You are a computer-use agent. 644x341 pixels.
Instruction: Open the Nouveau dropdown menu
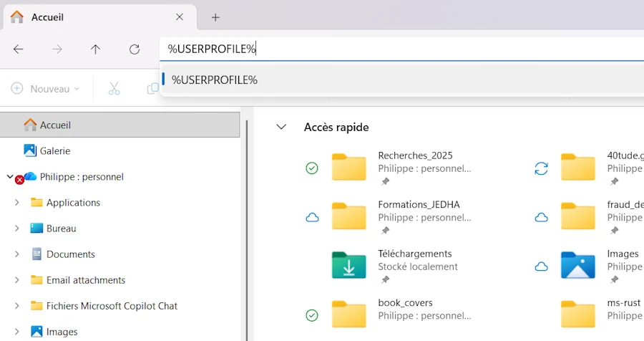[x=46, y=89]
